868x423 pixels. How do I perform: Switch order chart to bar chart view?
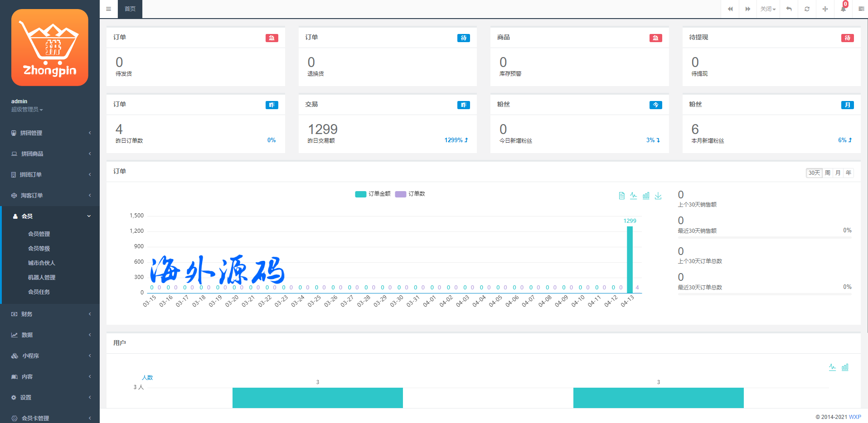tap(646, 196)
